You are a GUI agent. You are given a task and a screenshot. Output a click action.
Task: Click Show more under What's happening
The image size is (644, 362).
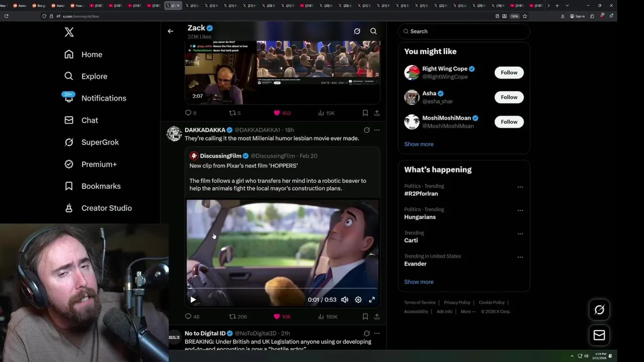419,282
